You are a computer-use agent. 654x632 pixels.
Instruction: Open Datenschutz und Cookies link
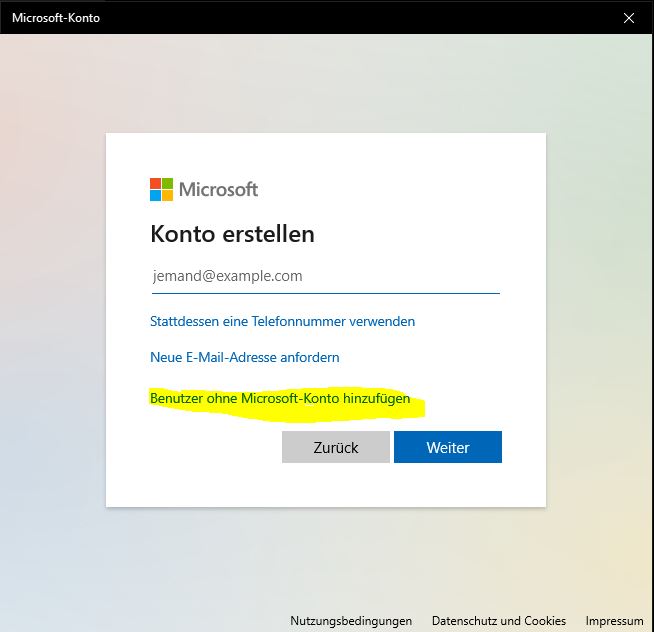coord(499,621)
